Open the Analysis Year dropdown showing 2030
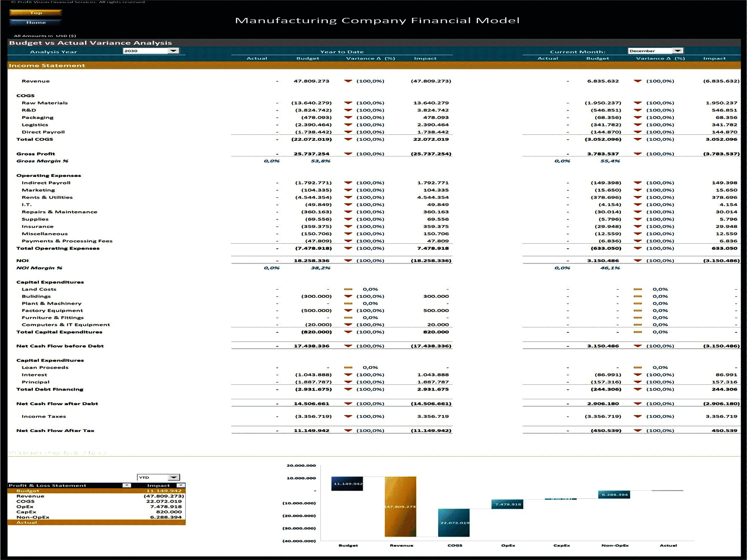747x560 pixels. point(174,51)
